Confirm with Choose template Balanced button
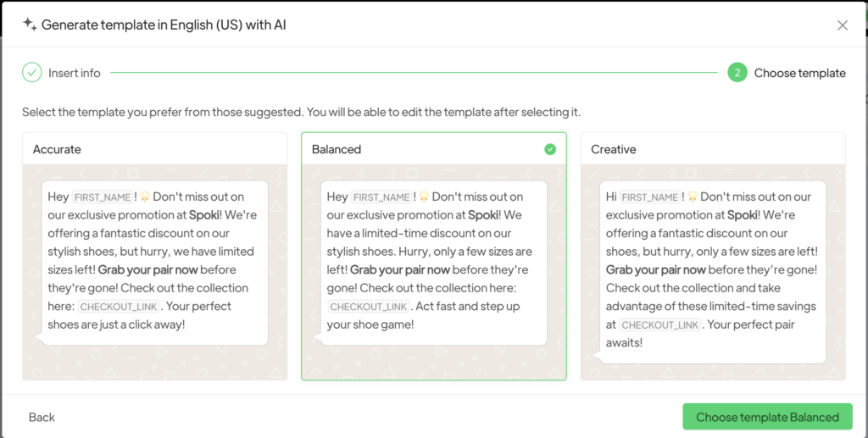Screen dimensions: 868x438 pyautogui.click(x=767, y=417)
